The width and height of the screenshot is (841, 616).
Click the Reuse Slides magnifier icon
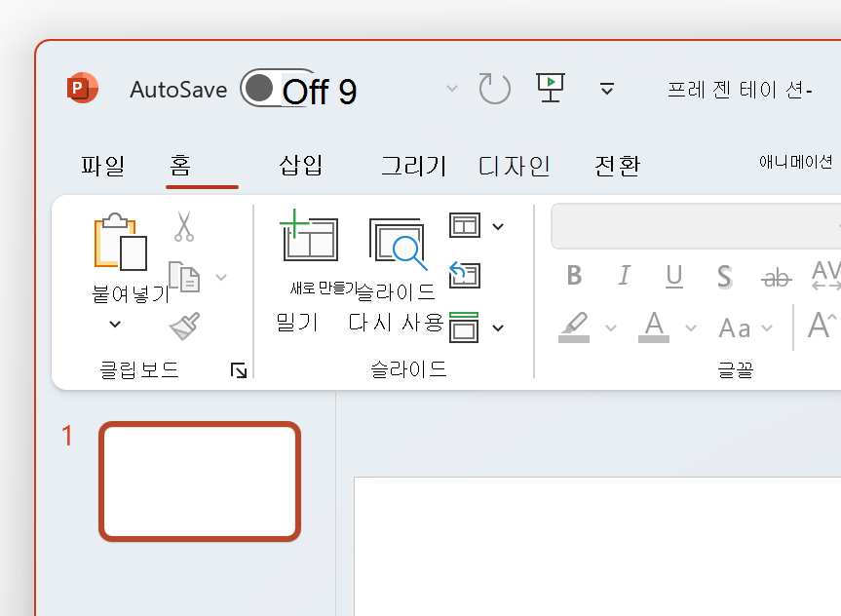coord(398,244)
